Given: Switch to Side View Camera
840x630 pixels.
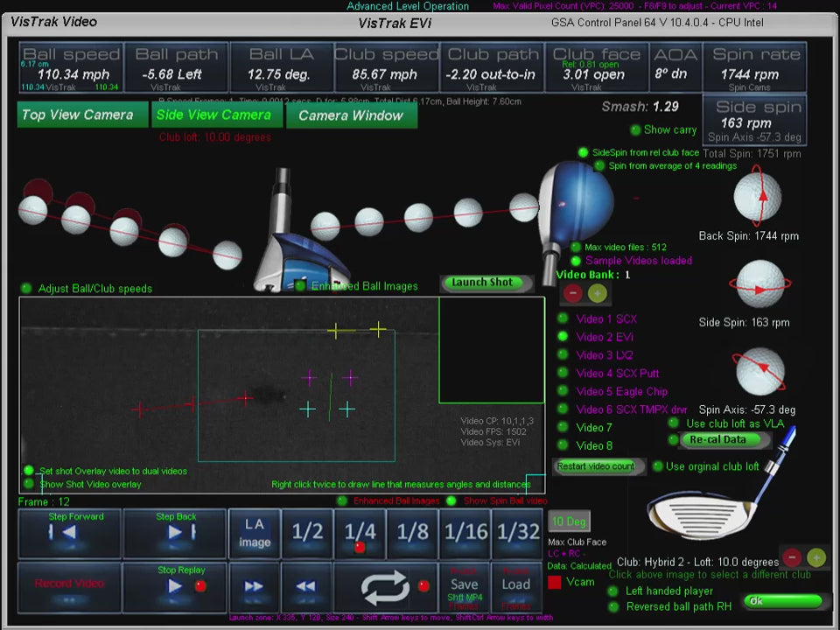Looking at the screenshot, I should click(x=217, y=115).
